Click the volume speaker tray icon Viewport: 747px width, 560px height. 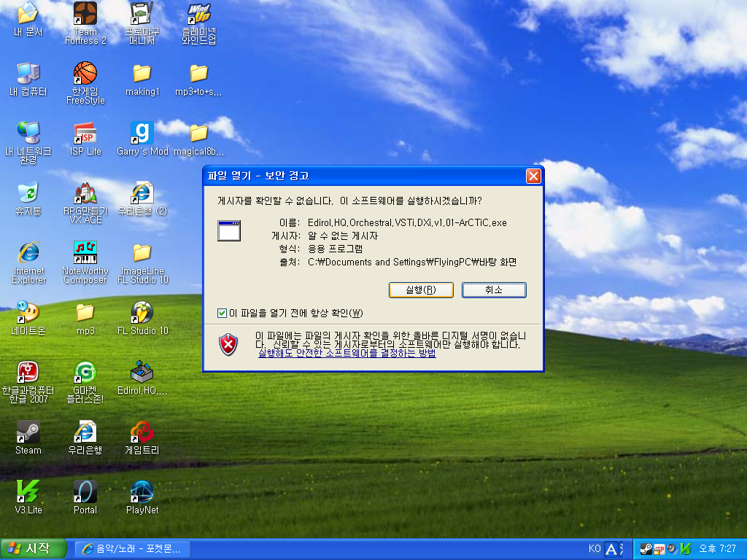pyautogui.click(x=672, y=549)
